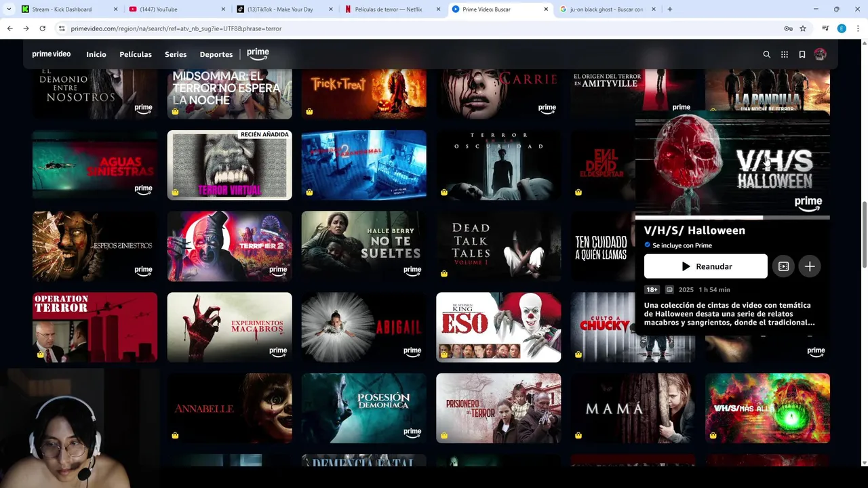Open Deportes in Prime Video menu
This screenshot has width=868, height=488.
click(x=216, y=54)
